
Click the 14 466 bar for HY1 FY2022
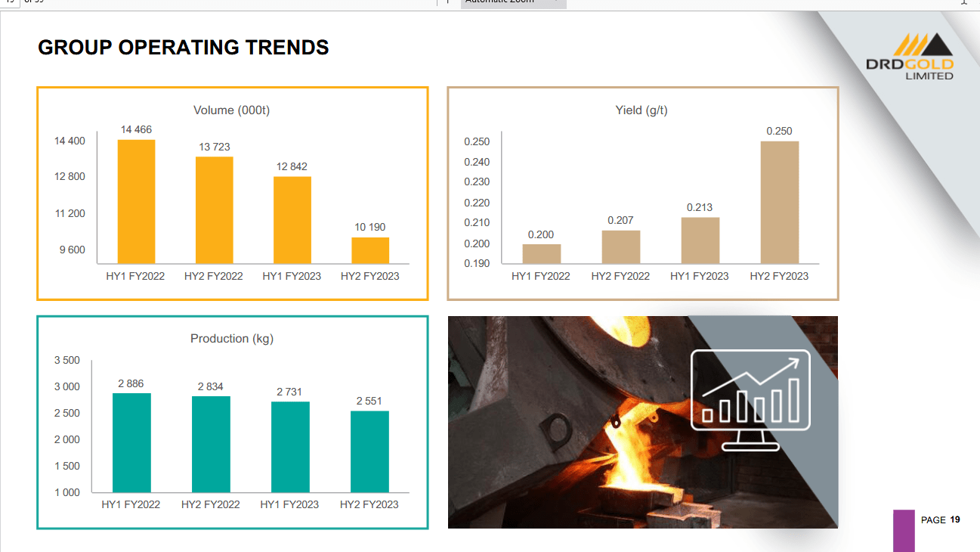coord(136,200)
